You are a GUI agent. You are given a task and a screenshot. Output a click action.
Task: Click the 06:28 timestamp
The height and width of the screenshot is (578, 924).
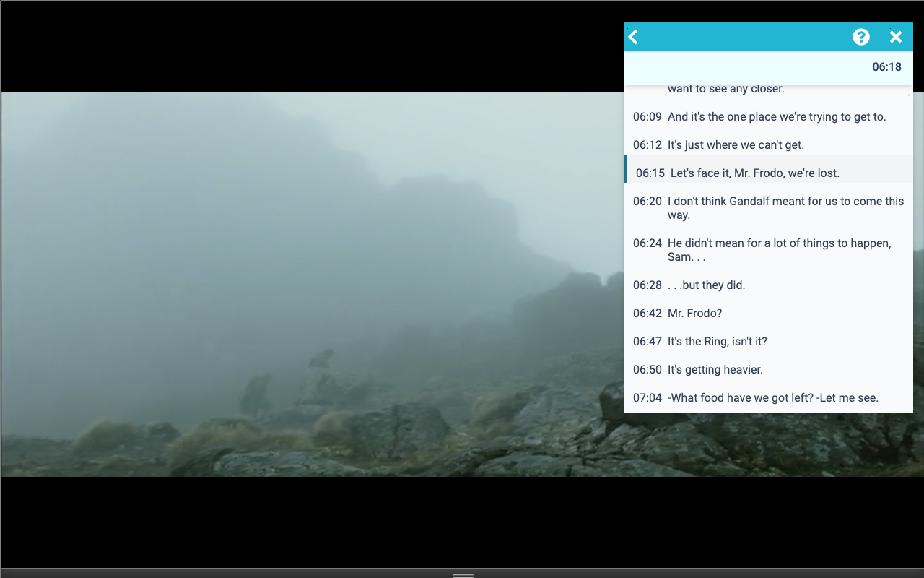coord(648,285)
